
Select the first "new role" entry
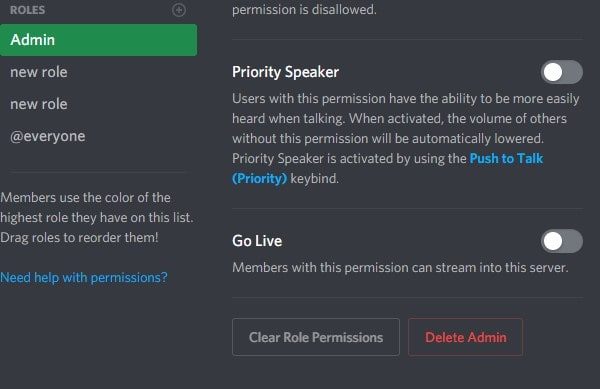click(98, 72)
